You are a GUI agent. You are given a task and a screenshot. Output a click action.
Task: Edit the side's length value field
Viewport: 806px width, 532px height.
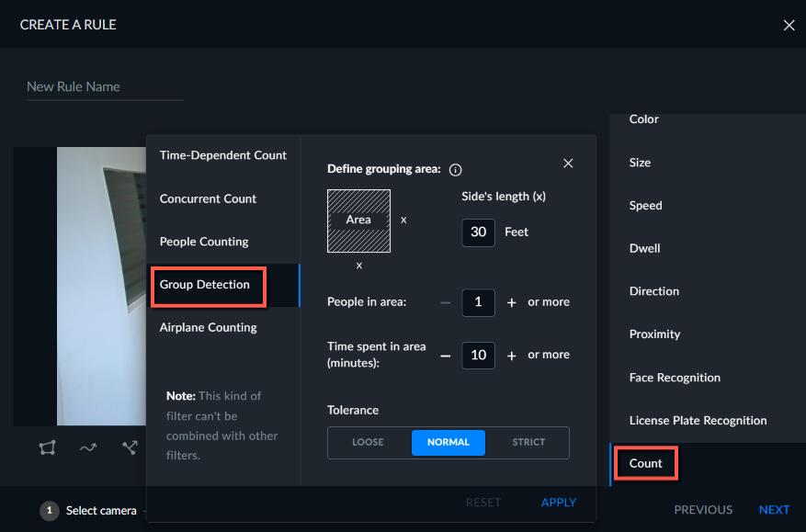click(x=478, y=232)
